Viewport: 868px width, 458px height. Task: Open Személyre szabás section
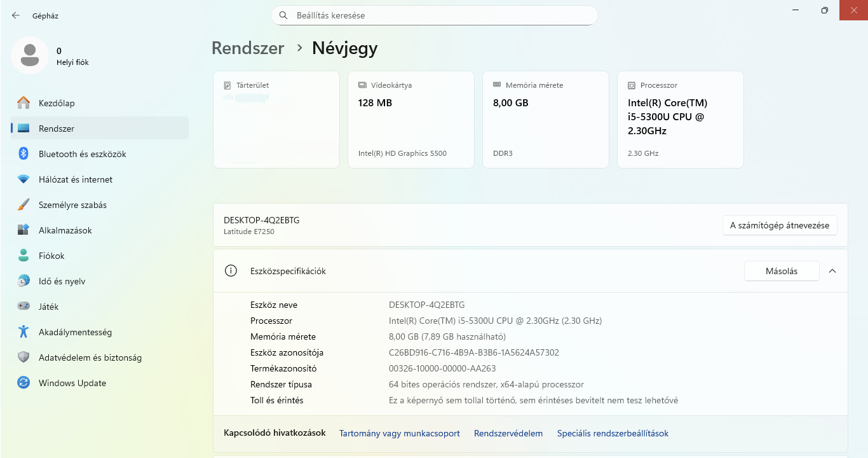pyautogui.click(x=100, y=205)
